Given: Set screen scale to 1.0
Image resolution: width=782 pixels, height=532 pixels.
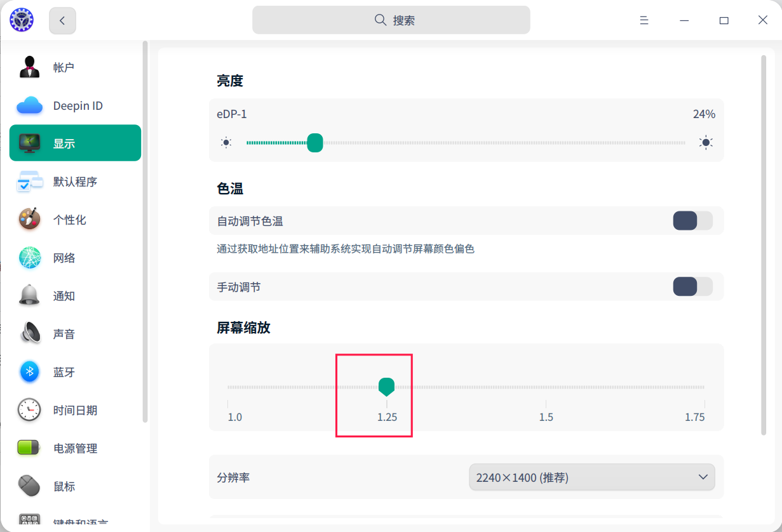Looking at the screenshot, I should pos(235,417).
